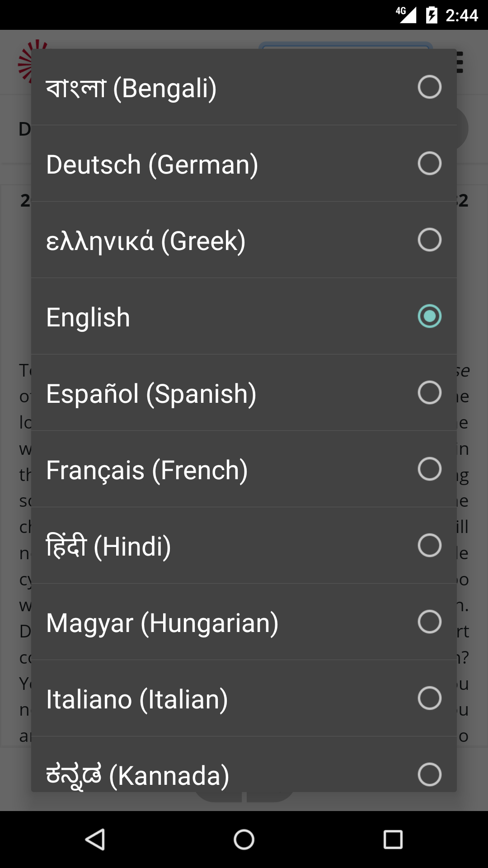Tap the Español (Spanish) label text
488x868 pixels.
(151, 393)
